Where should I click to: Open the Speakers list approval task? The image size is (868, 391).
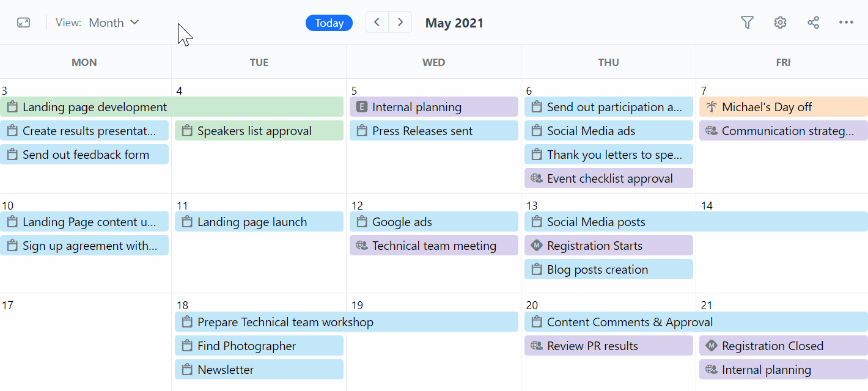coord(259,131)
